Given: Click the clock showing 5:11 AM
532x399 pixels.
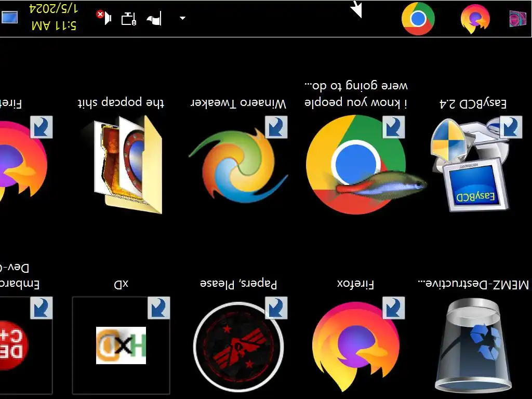Looking at the screenshot, I should click(54, 25).
